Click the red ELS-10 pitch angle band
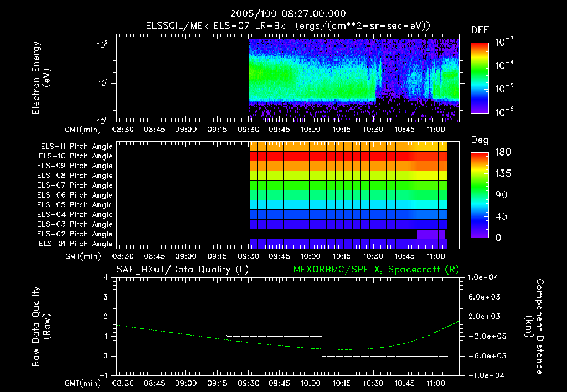567x392 pixels. coord(348,156)
